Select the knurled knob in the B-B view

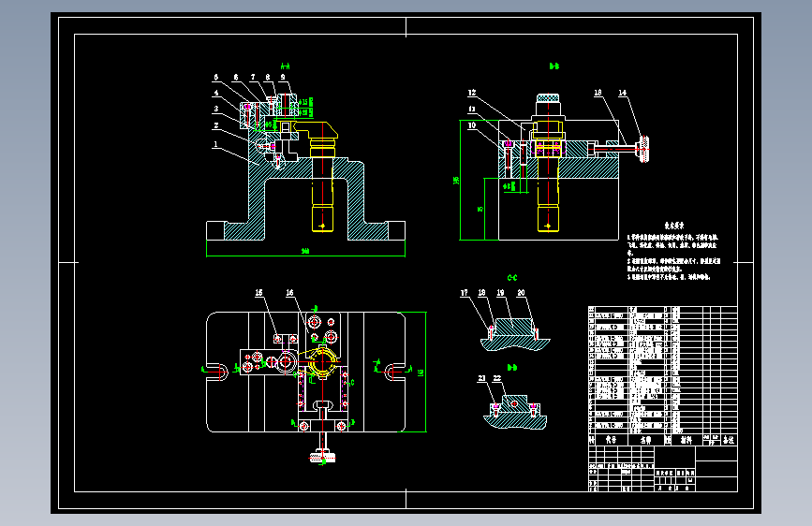coord(644,149)
